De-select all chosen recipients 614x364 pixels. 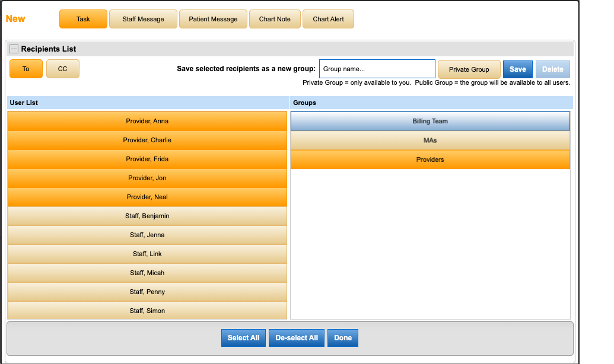click(x=296, y=337)
